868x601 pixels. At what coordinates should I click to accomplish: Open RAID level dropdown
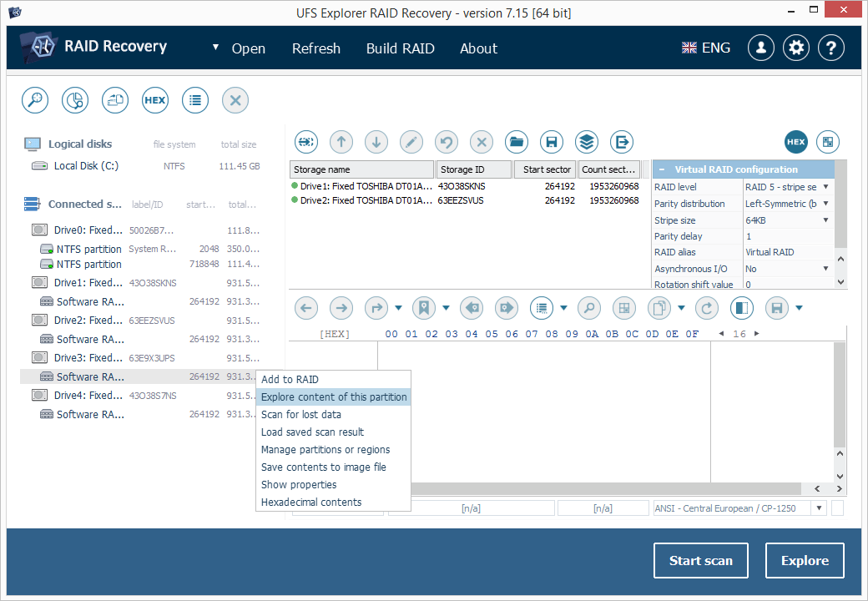coord(826,187)
